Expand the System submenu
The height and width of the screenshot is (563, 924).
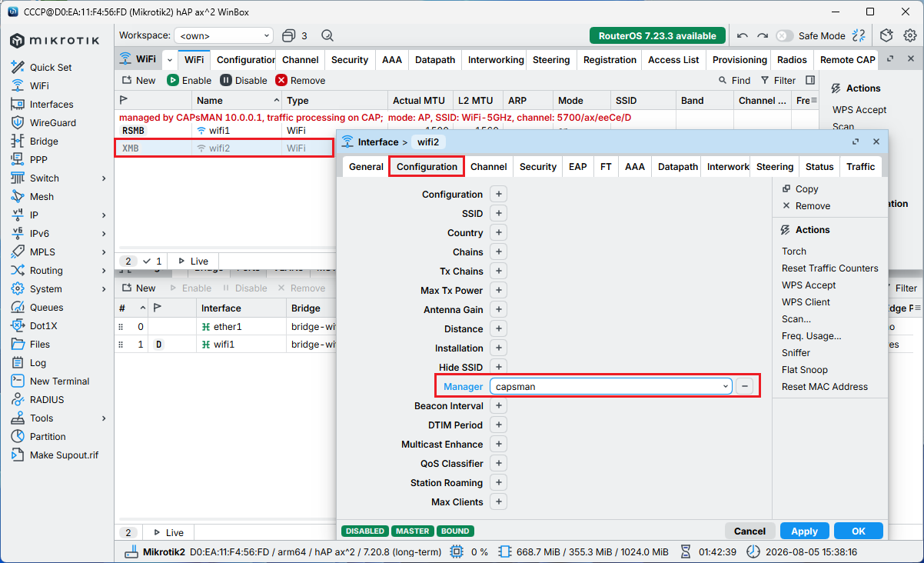pos(104,288)
